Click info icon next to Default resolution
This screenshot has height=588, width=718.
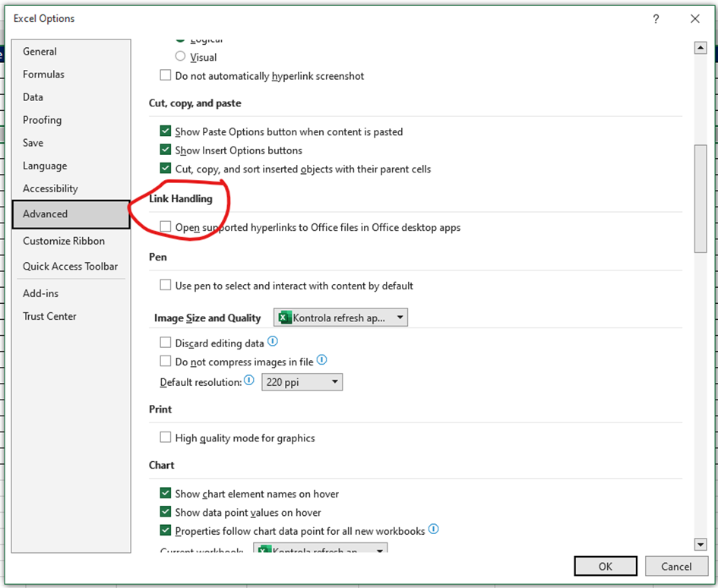248,380
